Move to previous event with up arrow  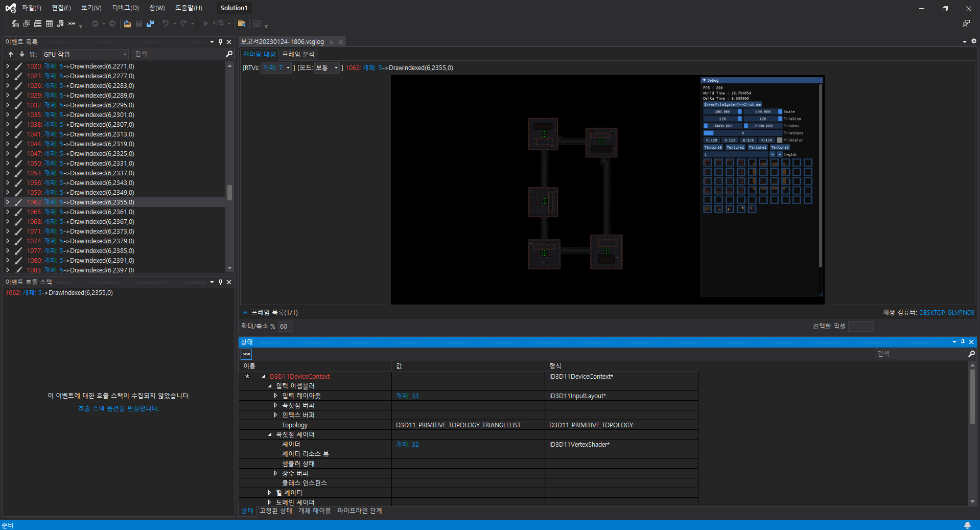[x=11, y=54]
